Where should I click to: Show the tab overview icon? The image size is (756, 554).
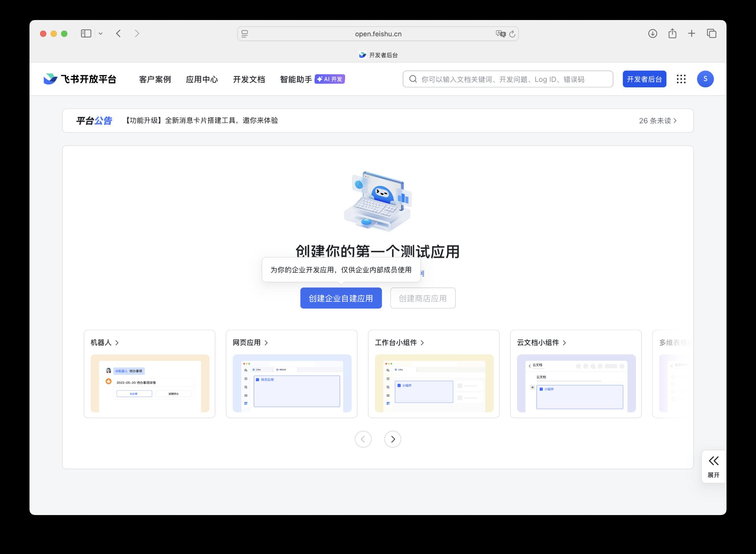click(711, 34)
